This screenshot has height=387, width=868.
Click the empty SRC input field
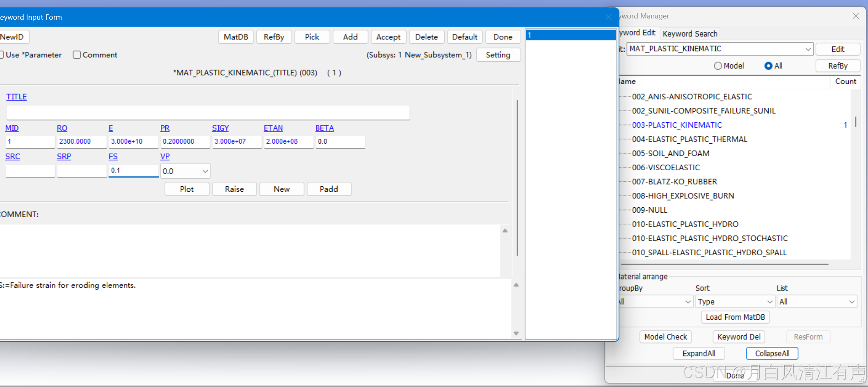(30, 171)
